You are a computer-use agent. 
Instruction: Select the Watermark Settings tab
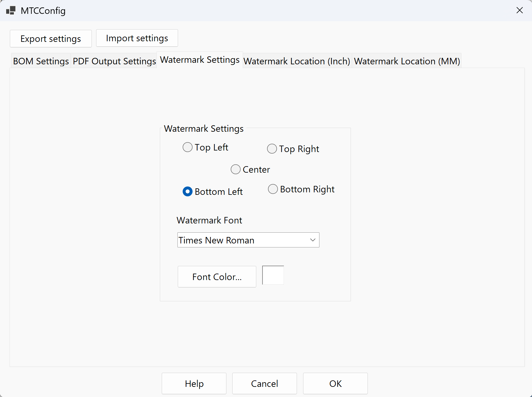[x=200, y=60]
